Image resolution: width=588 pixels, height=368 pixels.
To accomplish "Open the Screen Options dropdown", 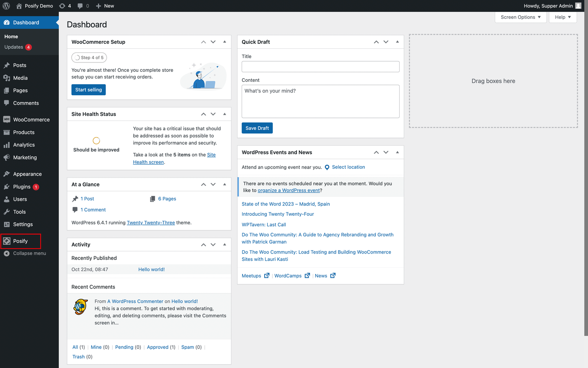I will coord(520,17).
